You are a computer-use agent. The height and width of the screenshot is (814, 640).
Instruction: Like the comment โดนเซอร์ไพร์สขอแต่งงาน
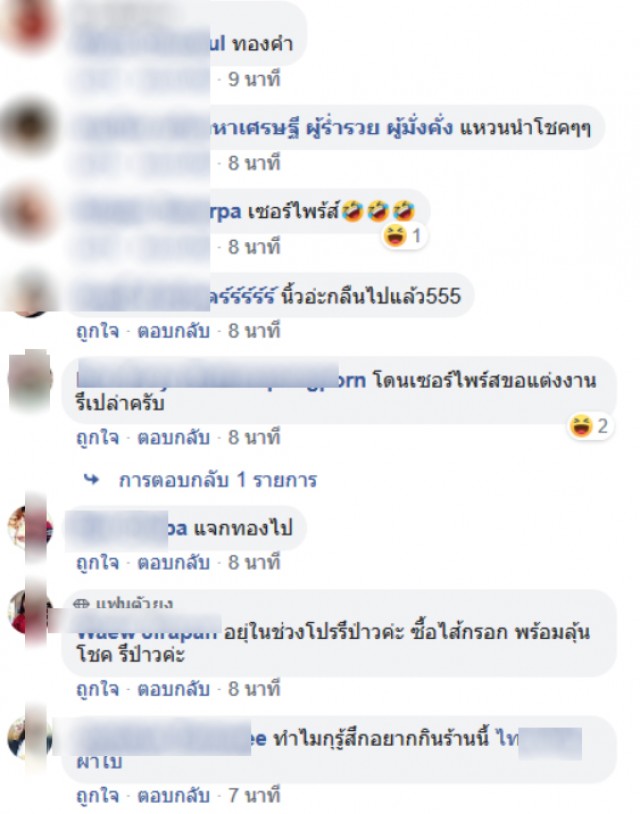pyautogui.click(x=97, y=437)
